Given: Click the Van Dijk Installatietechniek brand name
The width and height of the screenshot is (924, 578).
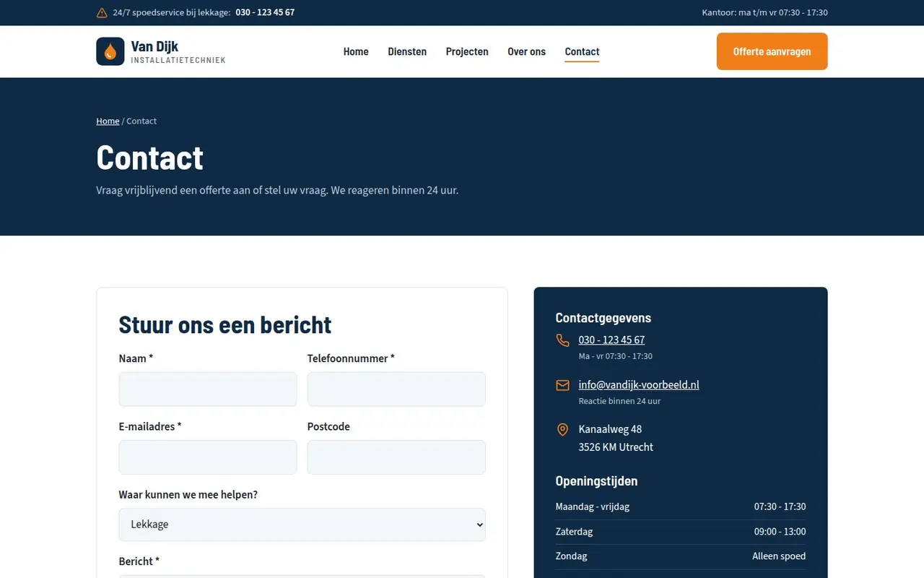Looking at the screenshot, I should tap(178, 52).
